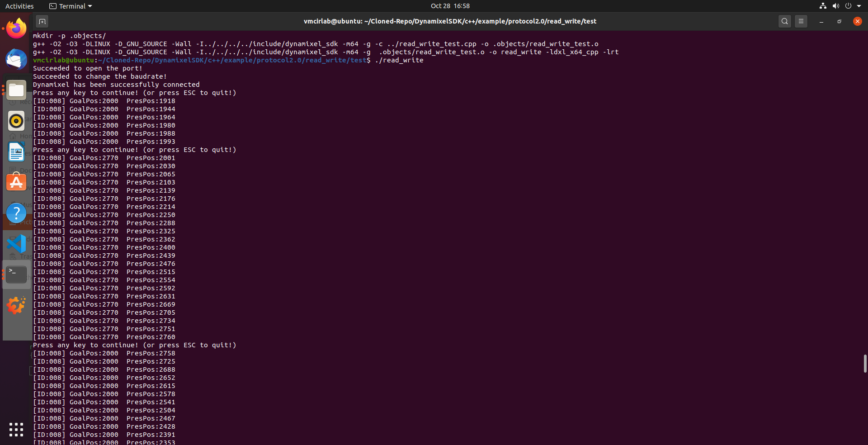Open the calendar by clicking Oct 28 16:58

[450, 6]
